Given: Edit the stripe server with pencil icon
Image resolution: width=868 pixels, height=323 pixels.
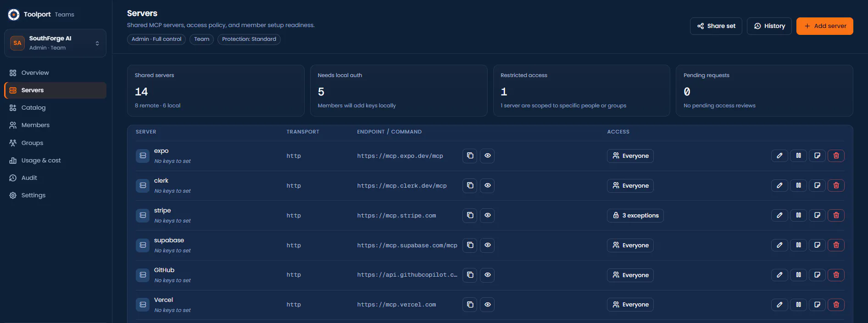Looking at the screenshot, I should pyautogui.click(x=779, y=215).
